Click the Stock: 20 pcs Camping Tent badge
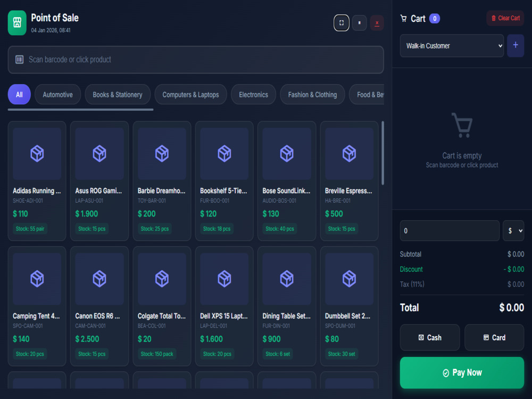532x399 pixels. tap(30, 354)
